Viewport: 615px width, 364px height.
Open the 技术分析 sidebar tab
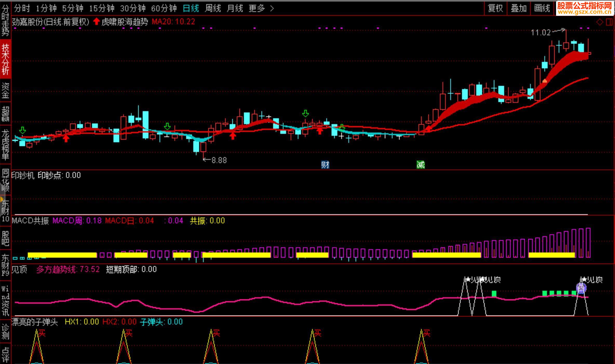coord(5,59)
